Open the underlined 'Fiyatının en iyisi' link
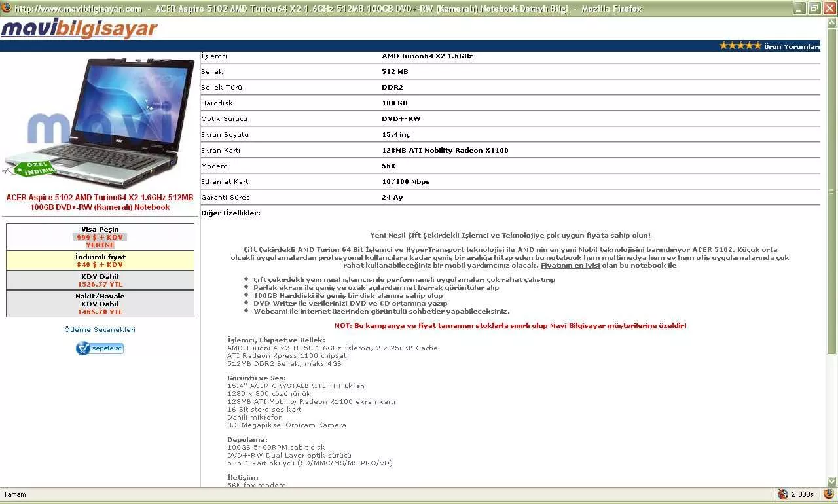838x504 pixels. point(570,265)
